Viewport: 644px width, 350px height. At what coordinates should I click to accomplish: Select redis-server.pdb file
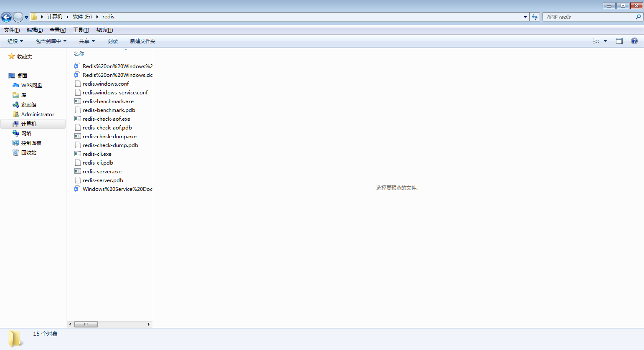pos(99,180)
